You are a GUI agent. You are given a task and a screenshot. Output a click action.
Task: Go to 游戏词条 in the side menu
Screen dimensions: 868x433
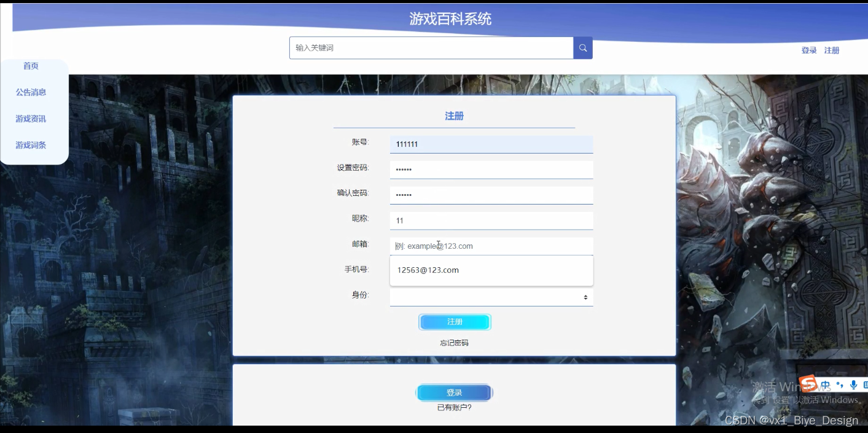coord(31,145)
